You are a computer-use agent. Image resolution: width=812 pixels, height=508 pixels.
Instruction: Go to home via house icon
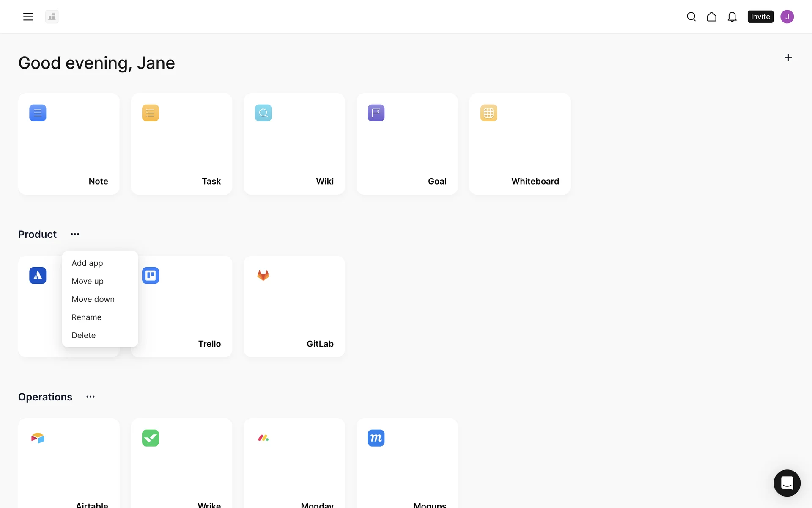(x=711, y=17)
